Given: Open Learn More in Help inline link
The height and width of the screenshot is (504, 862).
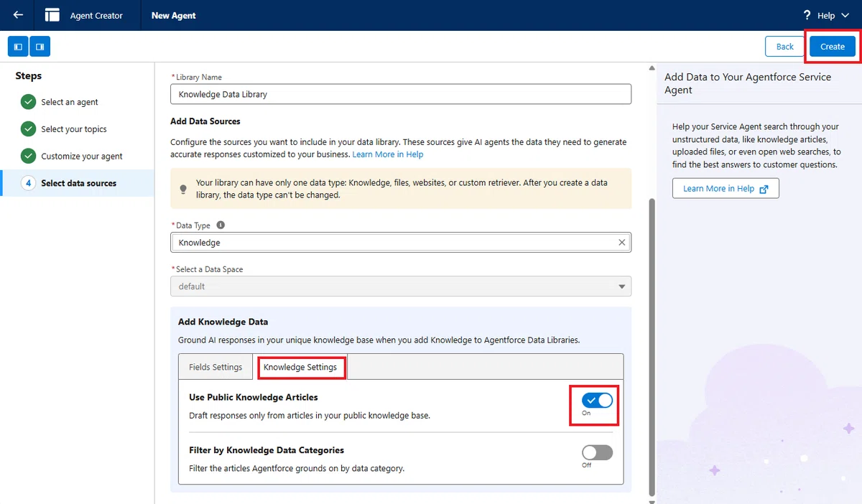Looking at the screenshot, I should click(x=388, y=154).
